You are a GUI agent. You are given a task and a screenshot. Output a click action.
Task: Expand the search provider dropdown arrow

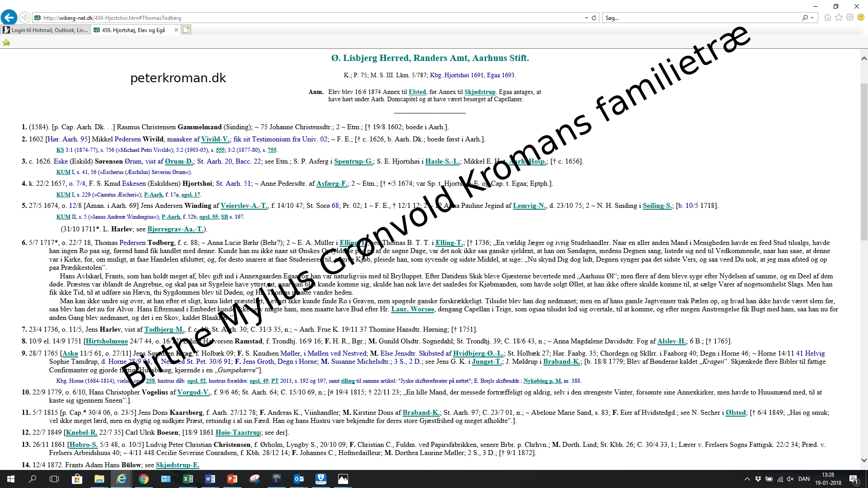(x=812, y=18)
